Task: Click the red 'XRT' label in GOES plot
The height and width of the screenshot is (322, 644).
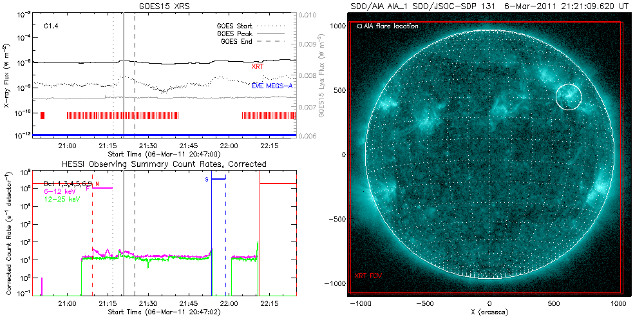Action: [258, 66]
